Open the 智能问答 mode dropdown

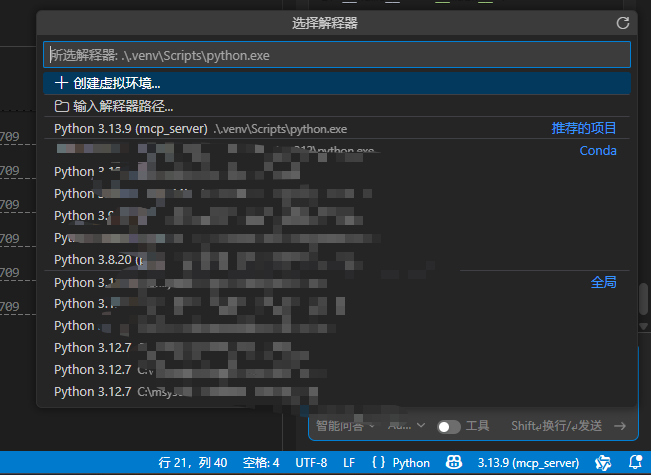pos(345,426)
